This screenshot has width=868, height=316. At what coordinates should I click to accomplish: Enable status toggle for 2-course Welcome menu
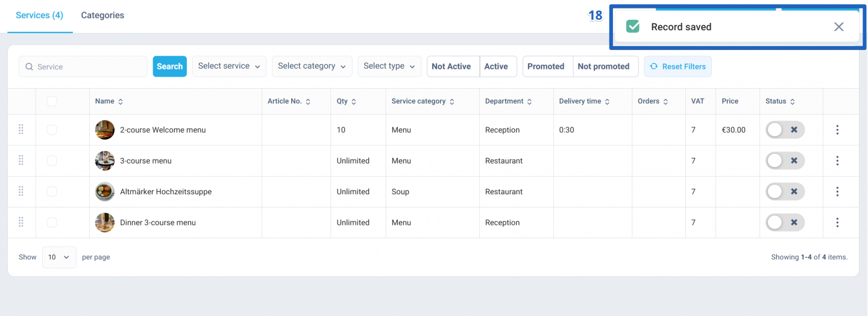pos(785,130)
